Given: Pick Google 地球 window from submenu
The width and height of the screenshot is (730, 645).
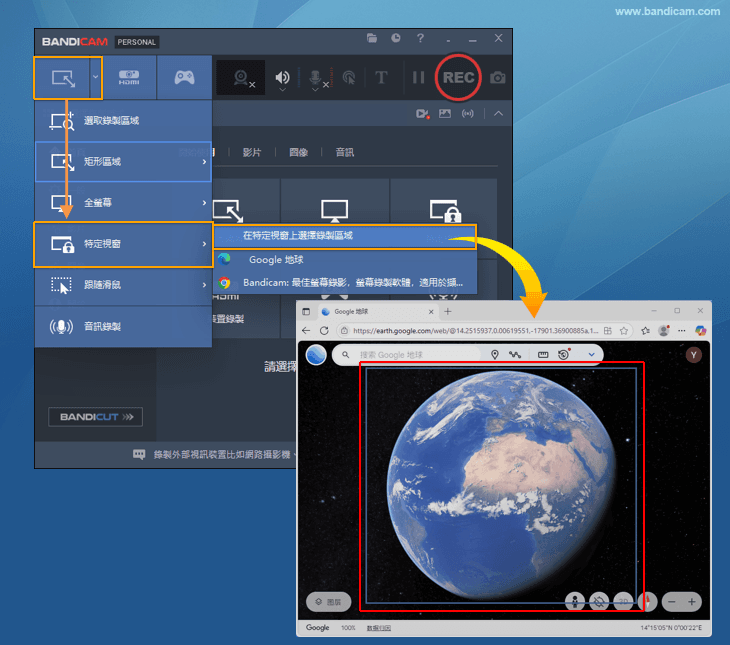Looking at the screenshot, I should pyautogui.click(x=345, y=259).
